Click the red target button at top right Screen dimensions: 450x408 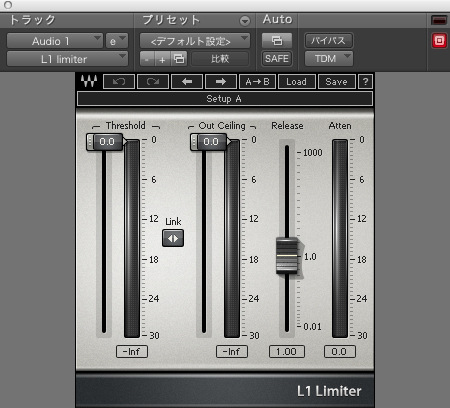pyautogui.click(x=439, y=41)
